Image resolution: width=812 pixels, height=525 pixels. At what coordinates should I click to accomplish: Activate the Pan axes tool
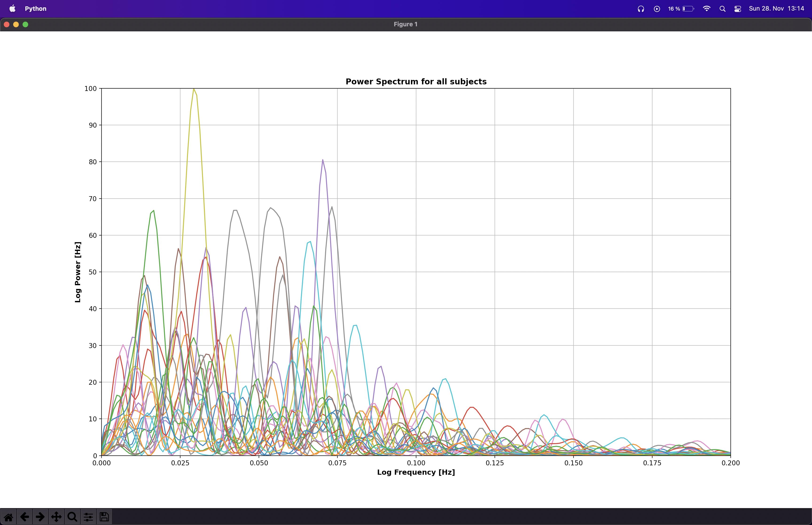click(56, 517)
